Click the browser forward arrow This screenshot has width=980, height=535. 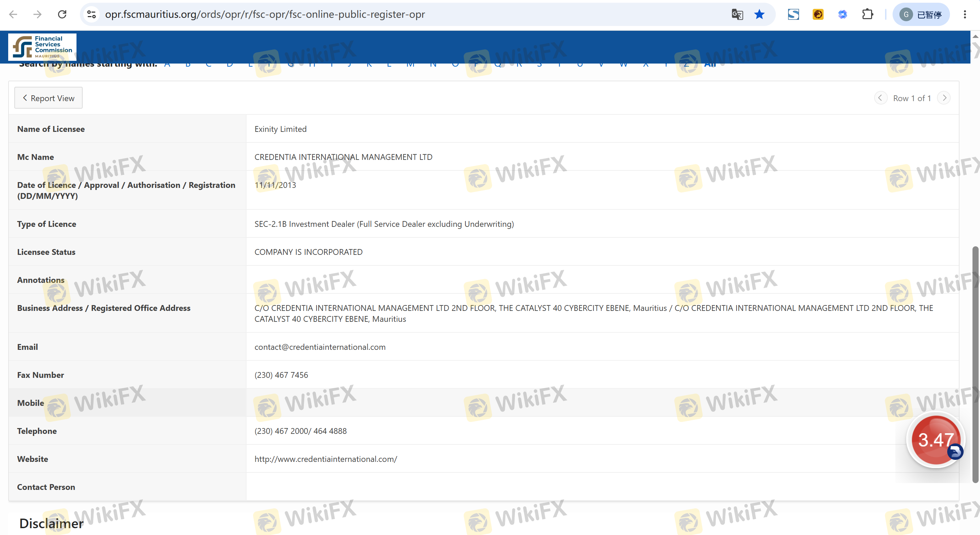coord(37,14)
